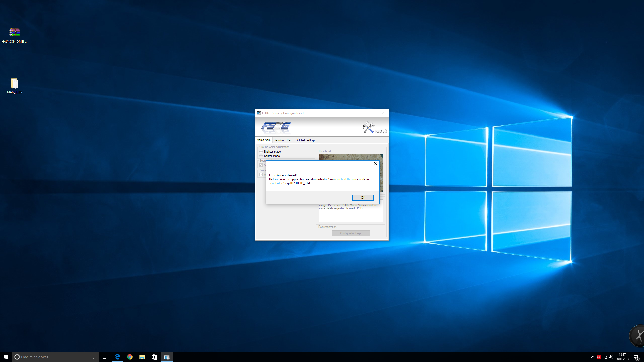Open the Windows Store taskbar icon

coord(154,357)
